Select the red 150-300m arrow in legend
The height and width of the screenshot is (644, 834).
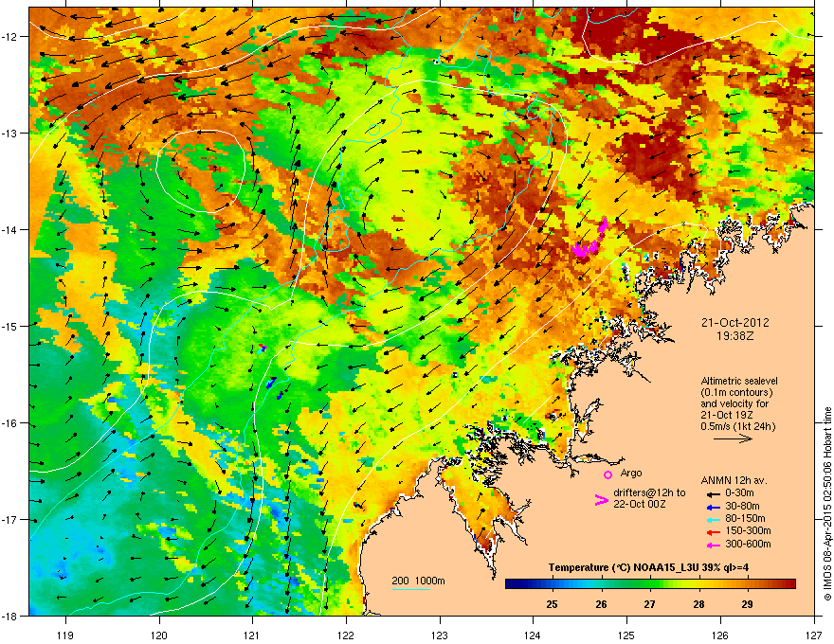point(713,532)
